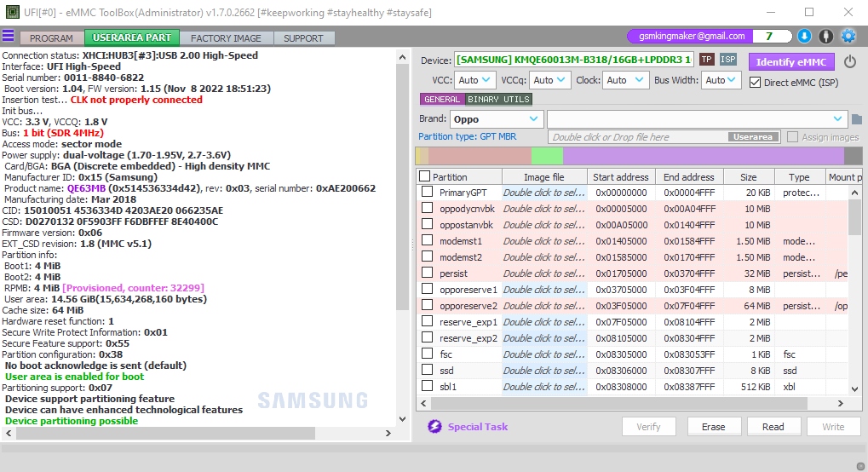Click the partition table scroll right arrow

pos(841,403)
